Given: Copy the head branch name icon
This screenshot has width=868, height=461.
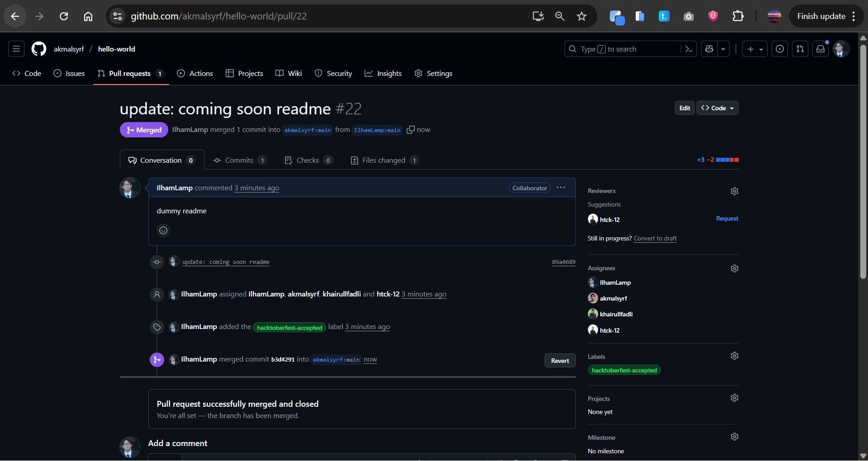Looking at the screenshot, I should pos(410,130).
